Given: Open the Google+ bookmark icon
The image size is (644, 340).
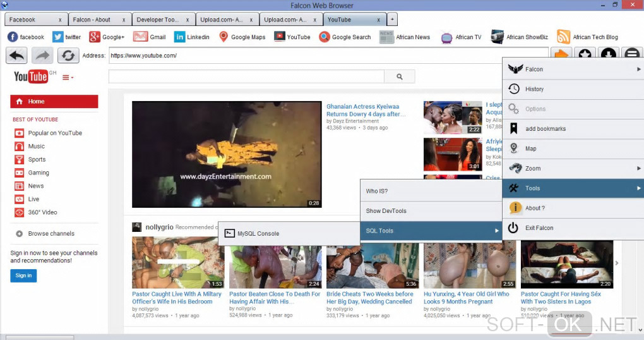Looking at the screenshot, I should click(x=95, y=37).
